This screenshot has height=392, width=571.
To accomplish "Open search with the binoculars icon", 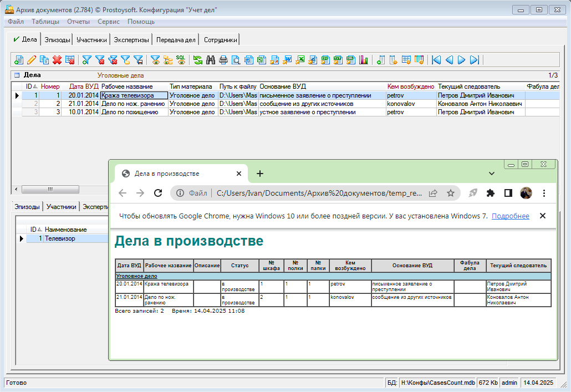I will point(210,60).
